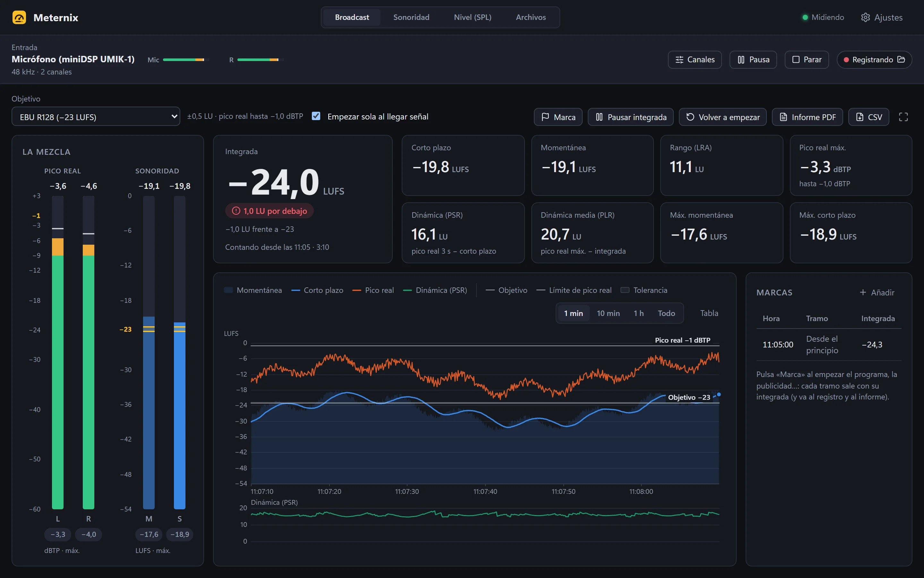
Task: Select the 1 h time range
Action: tap(638, 313)
